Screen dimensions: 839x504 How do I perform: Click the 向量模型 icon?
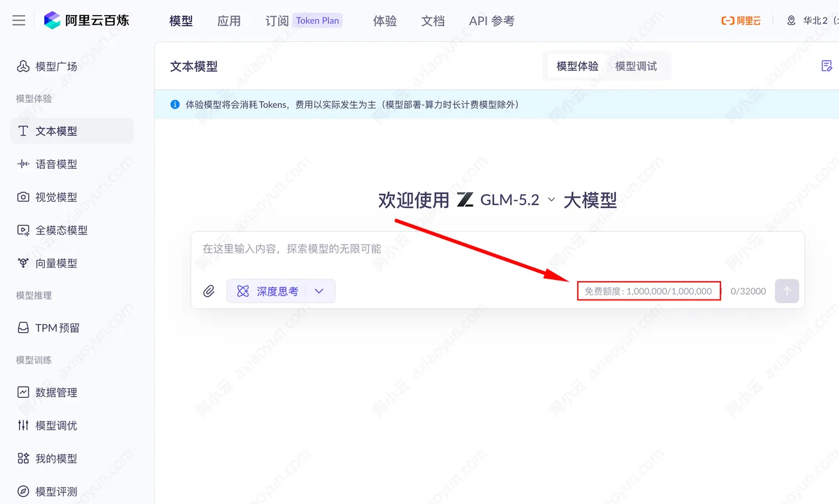pyautogui.click(x=23, y=262)
